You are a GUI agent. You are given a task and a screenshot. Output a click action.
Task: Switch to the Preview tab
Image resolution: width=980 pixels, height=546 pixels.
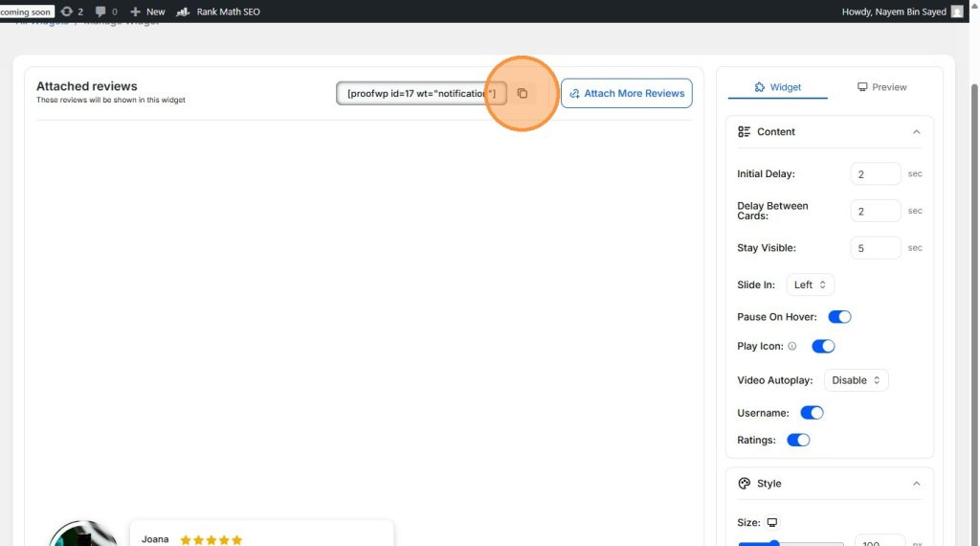[881, 87]
